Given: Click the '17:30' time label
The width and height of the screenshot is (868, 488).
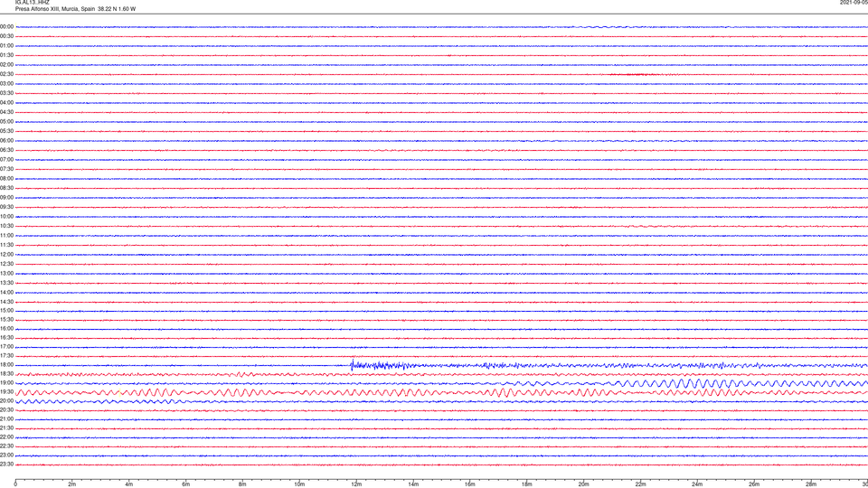Looking at the screenshot, I should pos(6,356).
